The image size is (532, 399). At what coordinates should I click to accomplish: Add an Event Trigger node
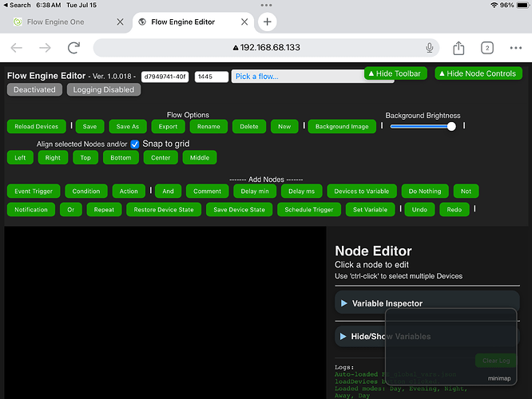34,192
